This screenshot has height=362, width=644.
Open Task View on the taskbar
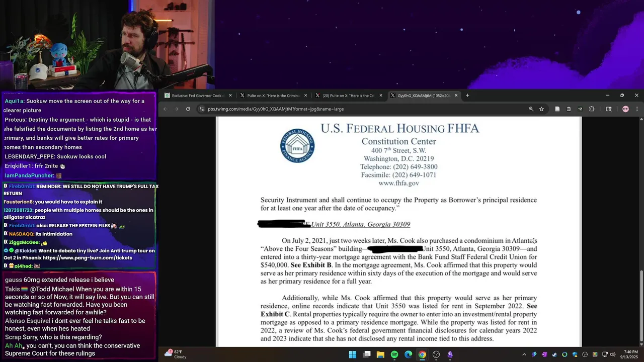click(x=367, y=354)
